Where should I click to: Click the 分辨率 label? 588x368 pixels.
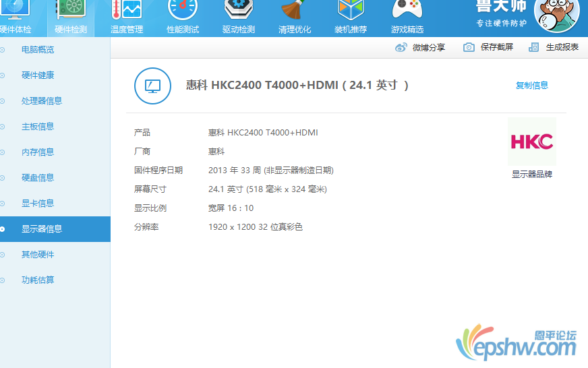pyautogui.click(x=146, y=226)
